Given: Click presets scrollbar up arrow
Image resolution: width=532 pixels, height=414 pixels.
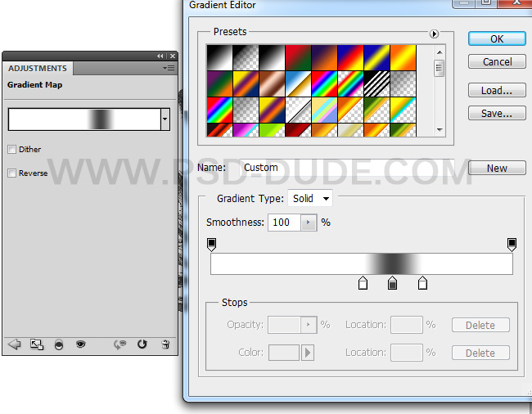Looking at the screenshot, I should pos(440,52).
